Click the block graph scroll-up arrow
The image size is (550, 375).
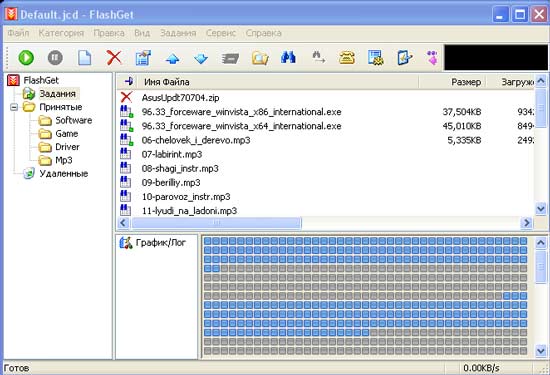[541, 242]
